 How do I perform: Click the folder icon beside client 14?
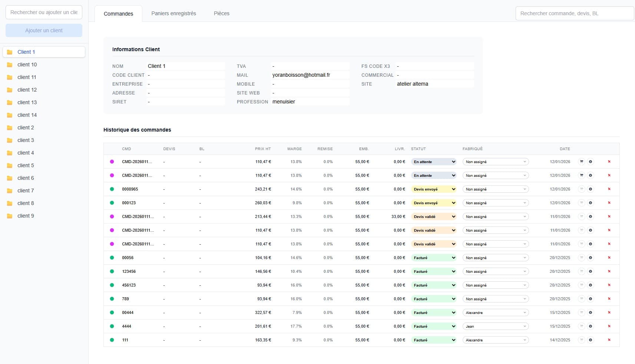tap(10, 115)
